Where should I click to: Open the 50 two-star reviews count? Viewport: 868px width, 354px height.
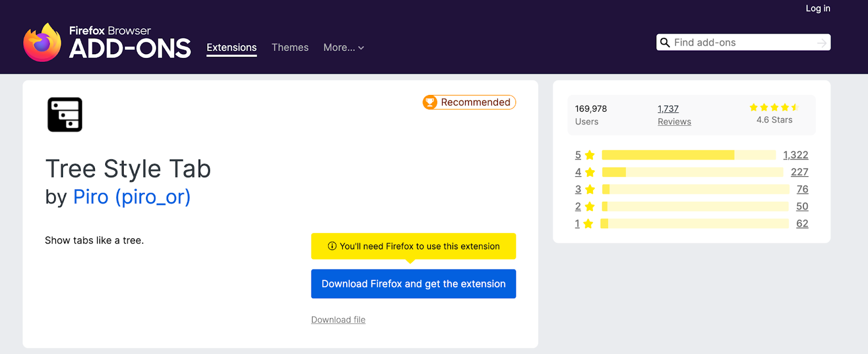coord(802,207)
